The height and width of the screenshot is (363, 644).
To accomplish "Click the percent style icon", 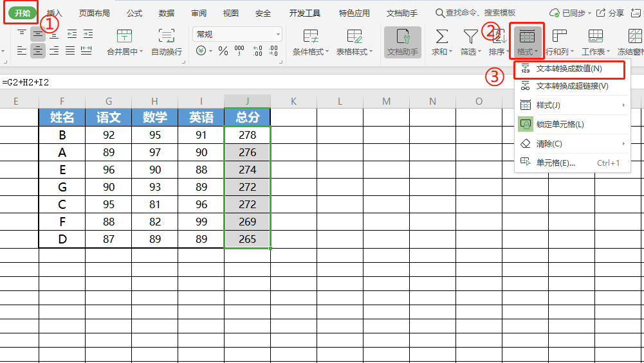I will coord(223,51).
